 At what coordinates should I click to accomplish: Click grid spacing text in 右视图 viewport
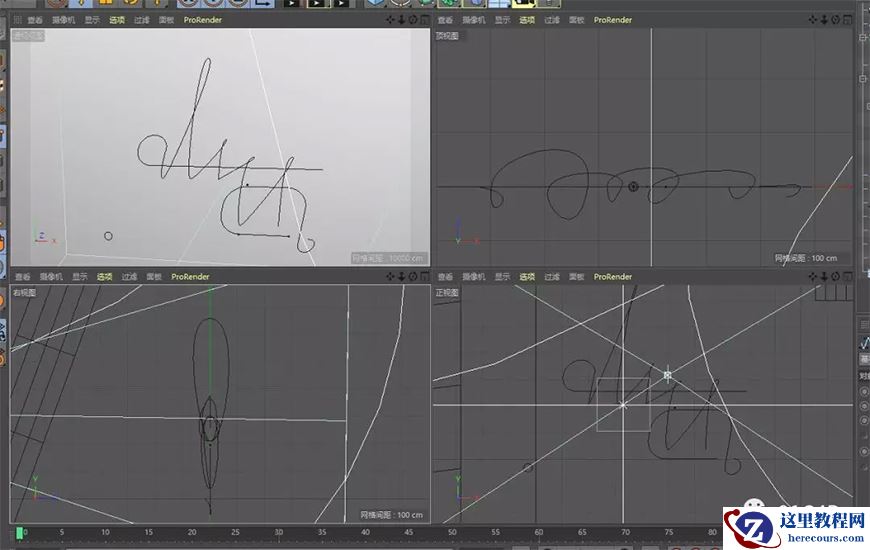(391, 515)
